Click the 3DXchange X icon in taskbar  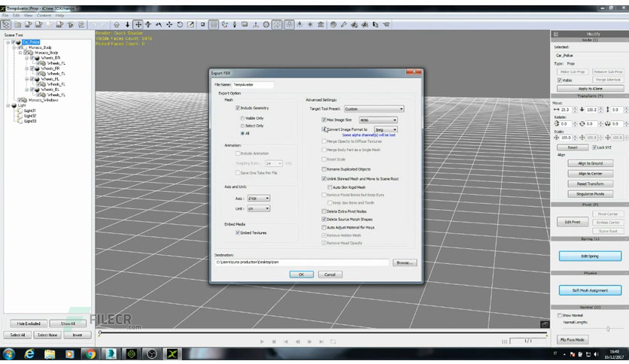pos(172,354)
